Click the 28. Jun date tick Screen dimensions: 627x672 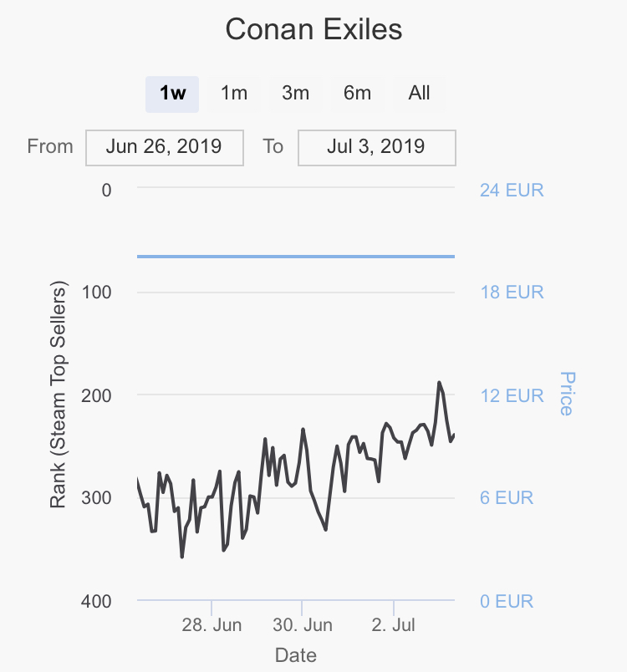[x=212, y=625]
